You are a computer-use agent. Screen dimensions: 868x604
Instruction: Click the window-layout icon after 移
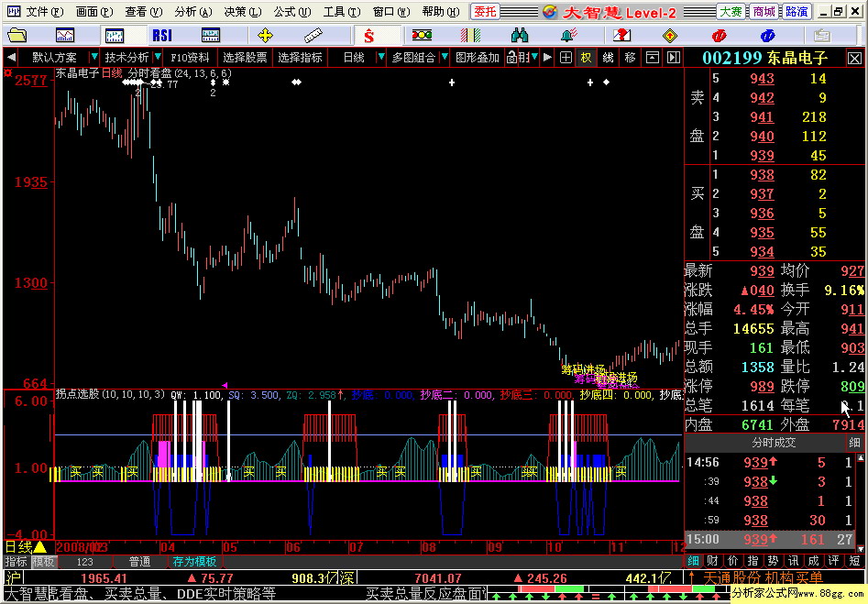(653, 57)
